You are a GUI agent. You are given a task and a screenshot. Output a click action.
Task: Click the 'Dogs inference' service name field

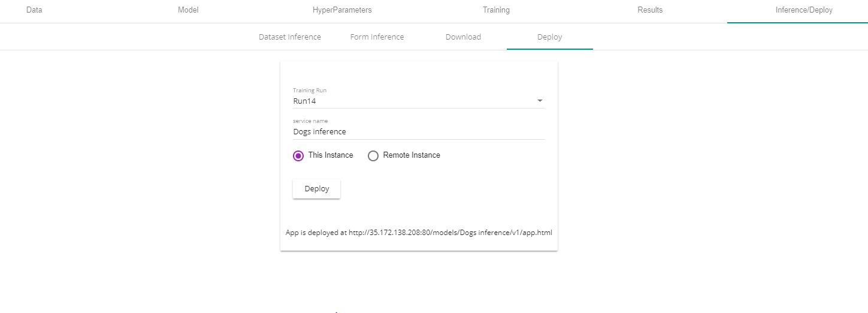[418, 132]
